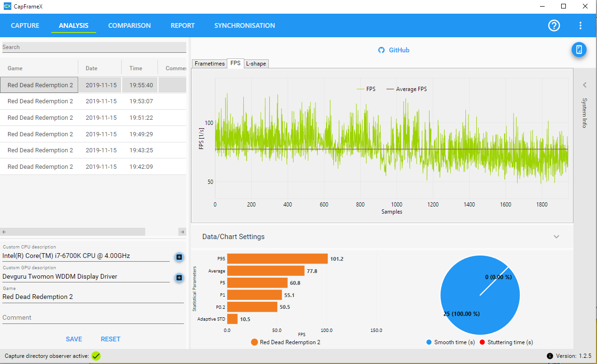
Task: Sort records by Time column header
Action: [140, 68]
